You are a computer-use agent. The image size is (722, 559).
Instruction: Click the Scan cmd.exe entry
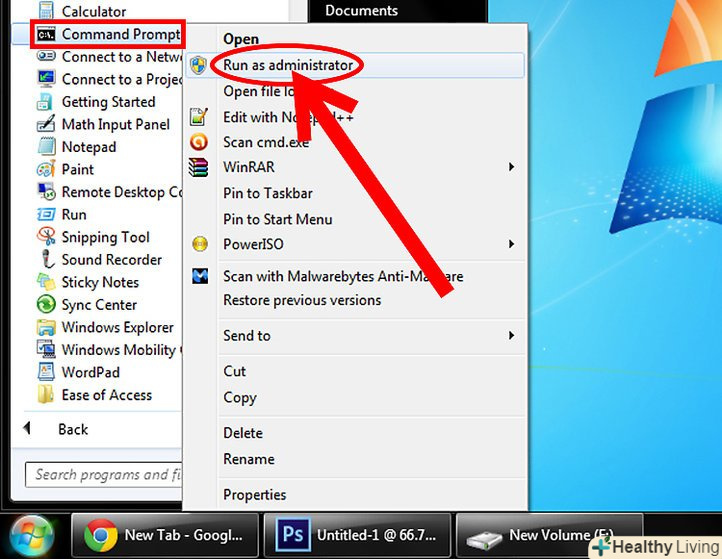pyautogui.click(x=355, y=142)
